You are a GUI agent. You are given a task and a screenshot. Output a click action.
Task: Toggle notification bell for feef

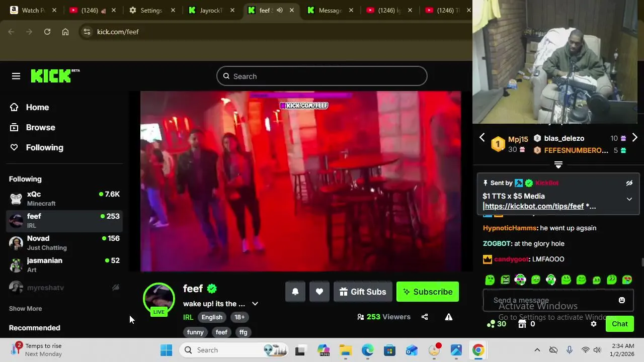pyautogui.click(x=295, y=292)
